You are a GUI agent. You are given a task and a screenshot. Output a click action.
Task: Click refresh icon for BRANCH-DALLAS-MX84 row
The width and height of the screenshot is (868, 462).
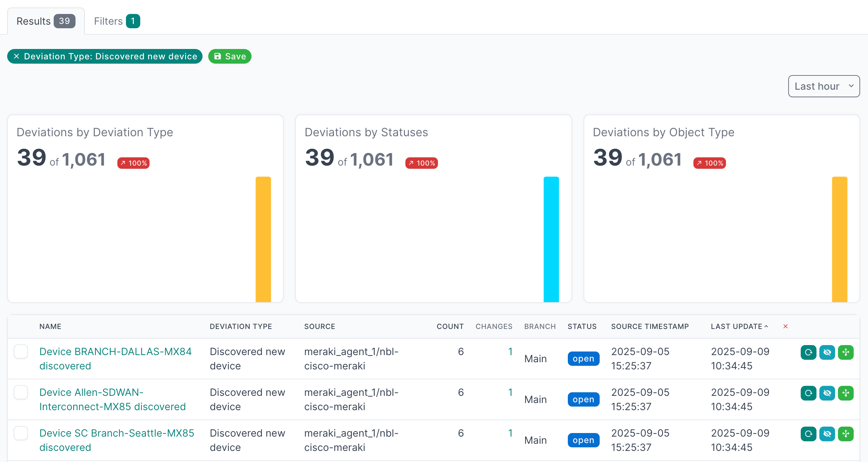[x=808, y=352]
